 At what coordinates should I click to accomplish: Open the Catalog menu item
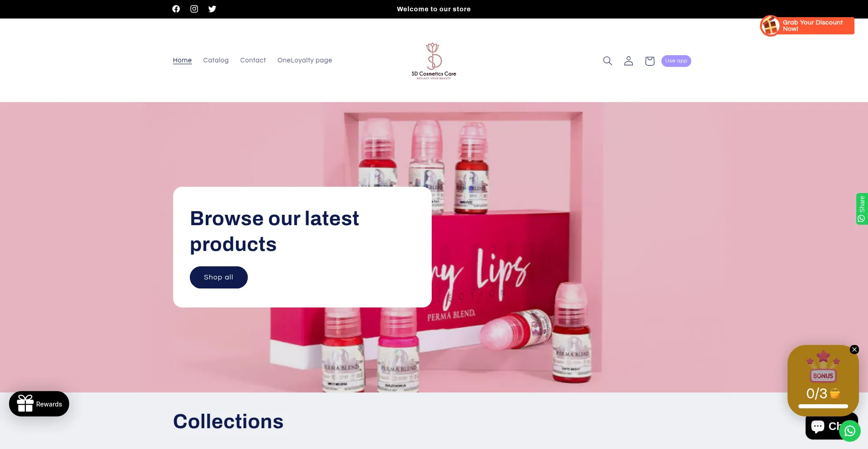tap(216, 60)
